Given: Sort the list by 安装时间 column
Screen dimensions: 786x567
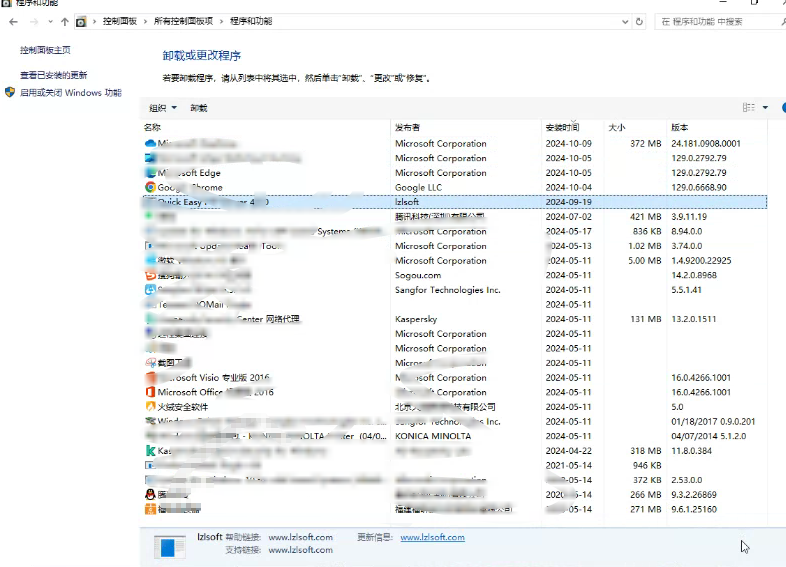Looking at the screenshot, I should (562, 128).
